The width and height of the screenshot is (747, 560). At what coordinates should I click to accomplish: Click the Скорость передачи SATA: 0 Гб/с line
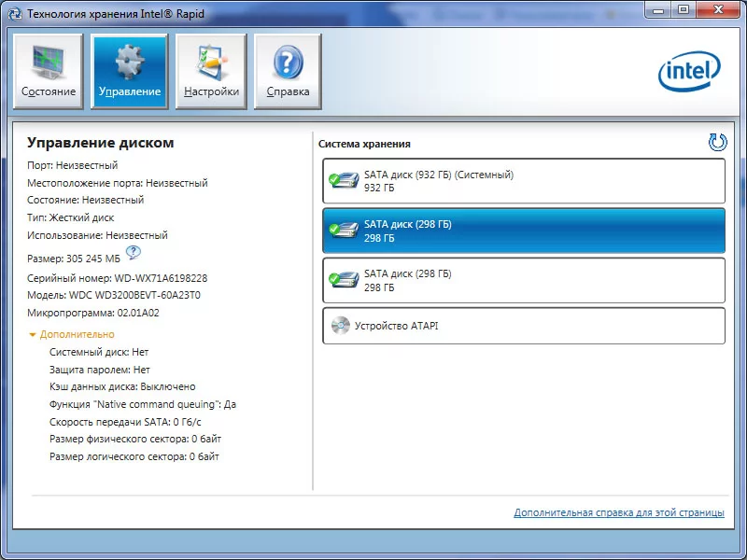[125, 422]
